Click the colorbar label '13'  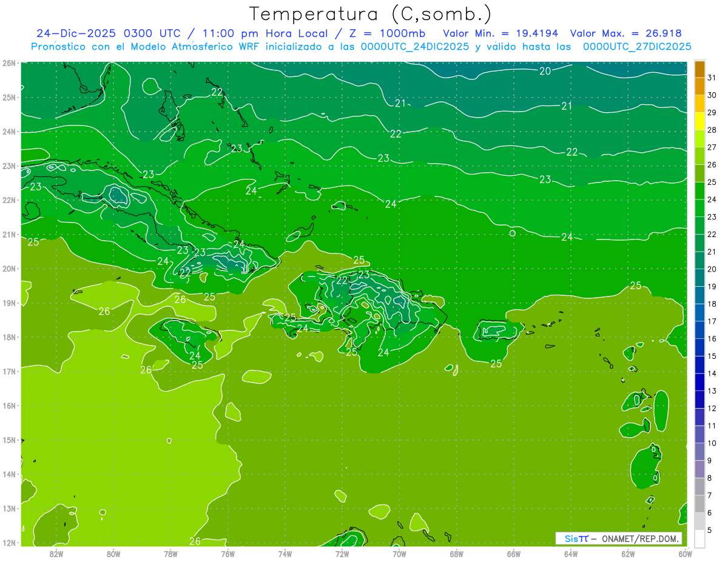point(712,391)
